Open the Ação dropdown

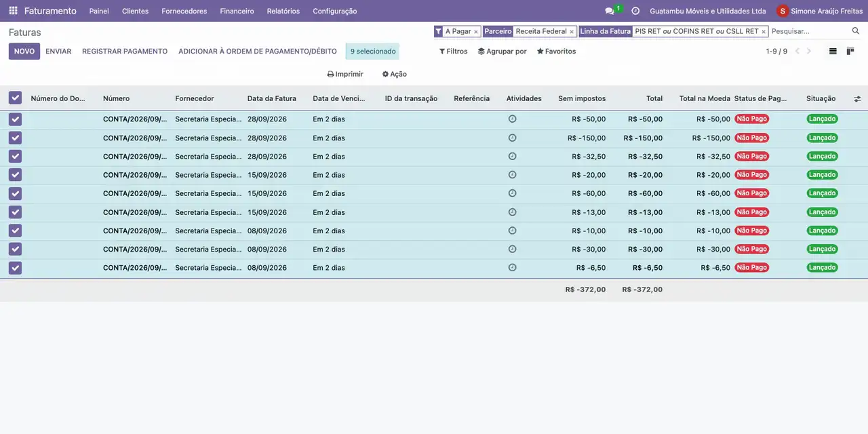coord(394,75)
